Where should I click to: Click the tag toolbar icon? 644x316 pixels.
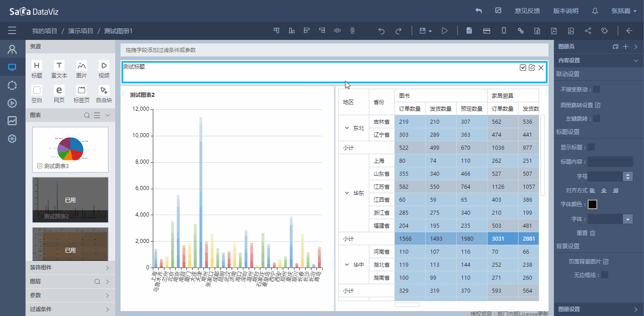coord(605,31)
